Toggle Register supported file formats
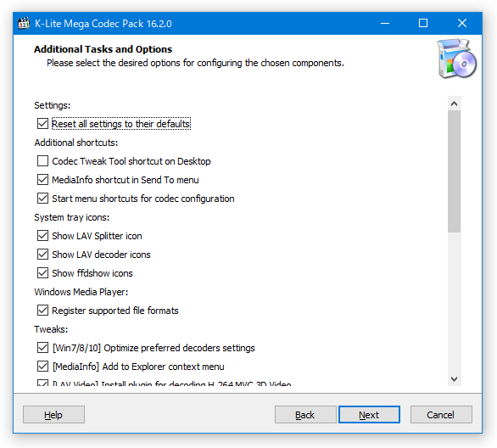The width and height of the screenshot is (497, 448). point(42,311)
